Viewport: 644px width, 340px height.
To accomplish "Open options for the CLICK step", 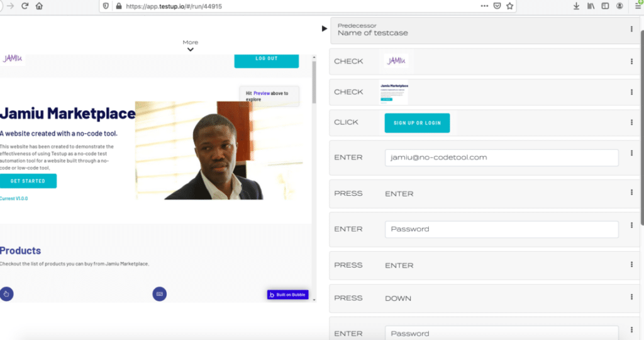I will click(631, 122).
